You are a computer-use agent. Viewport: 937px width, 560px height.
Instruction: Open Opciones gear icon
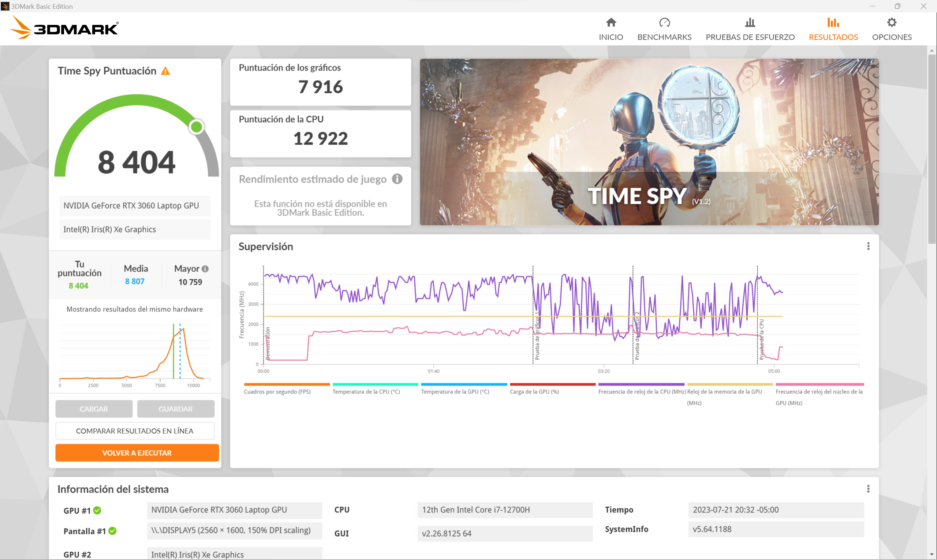(891, 23)
